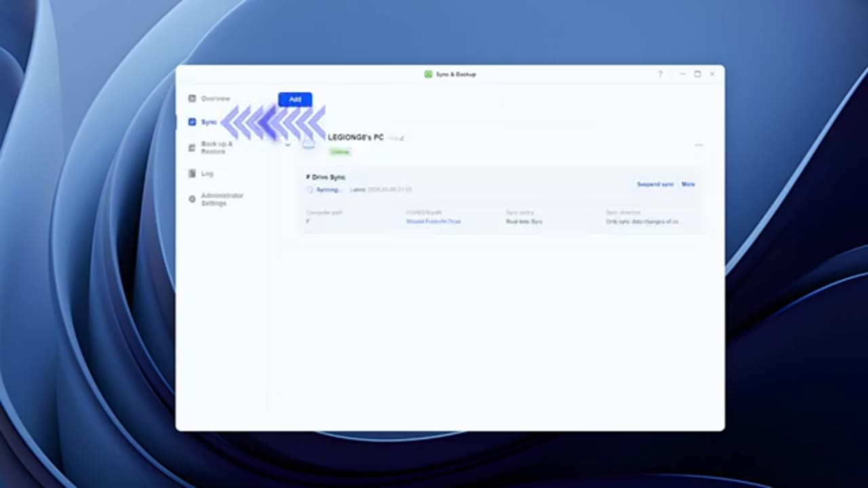Select the Sync icon in the sidebar
Screen dimensions: 868x488
point(192,122)
